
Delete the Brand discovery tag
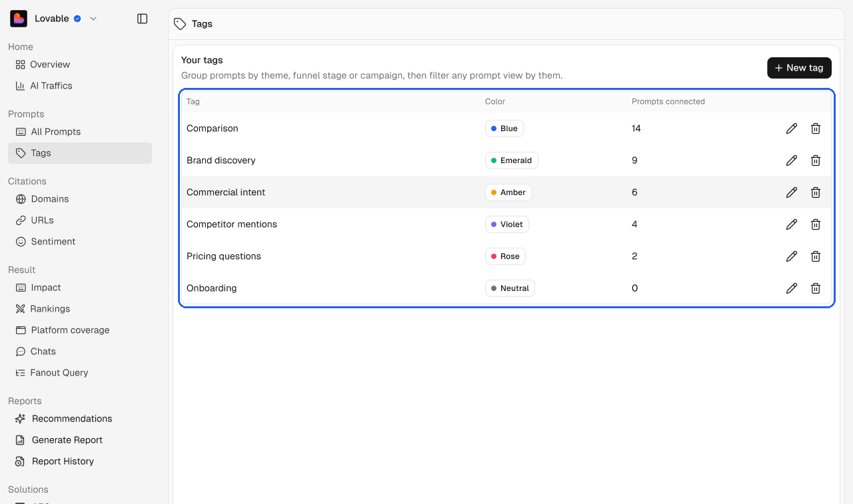pos(816,160)
